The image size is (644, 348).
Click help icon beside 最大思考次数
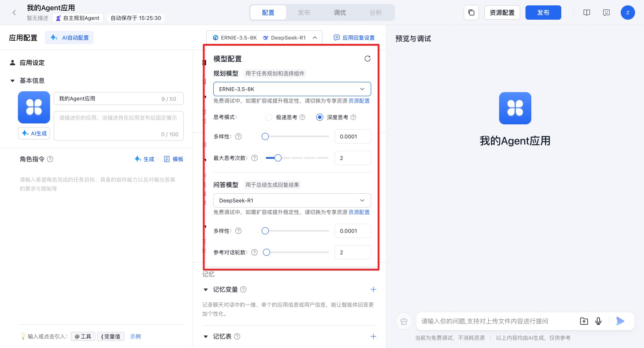(x=254, y=158)
